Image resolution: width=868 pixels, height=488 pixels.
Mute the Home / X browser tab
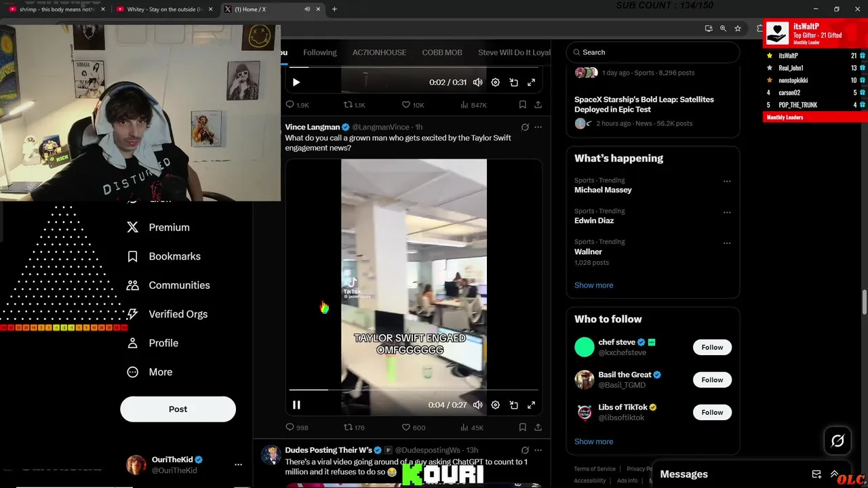(307, 9)
